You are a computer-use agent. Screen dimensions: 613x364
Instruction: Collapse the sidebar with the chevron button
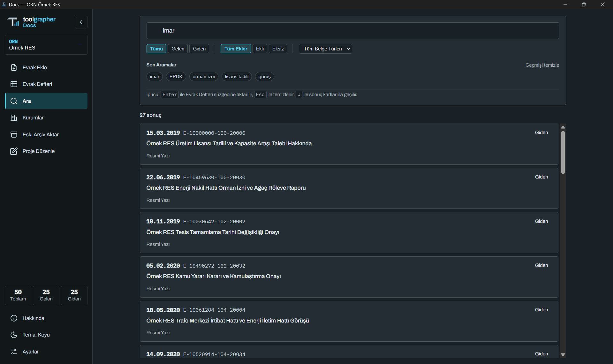click(81, 22)
